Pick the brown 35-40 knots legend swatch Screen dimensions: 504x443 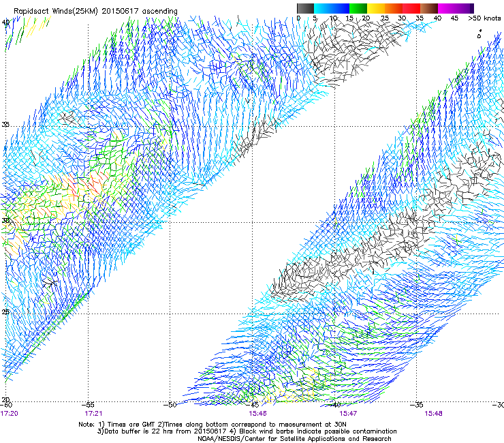[x=429, y=8]
